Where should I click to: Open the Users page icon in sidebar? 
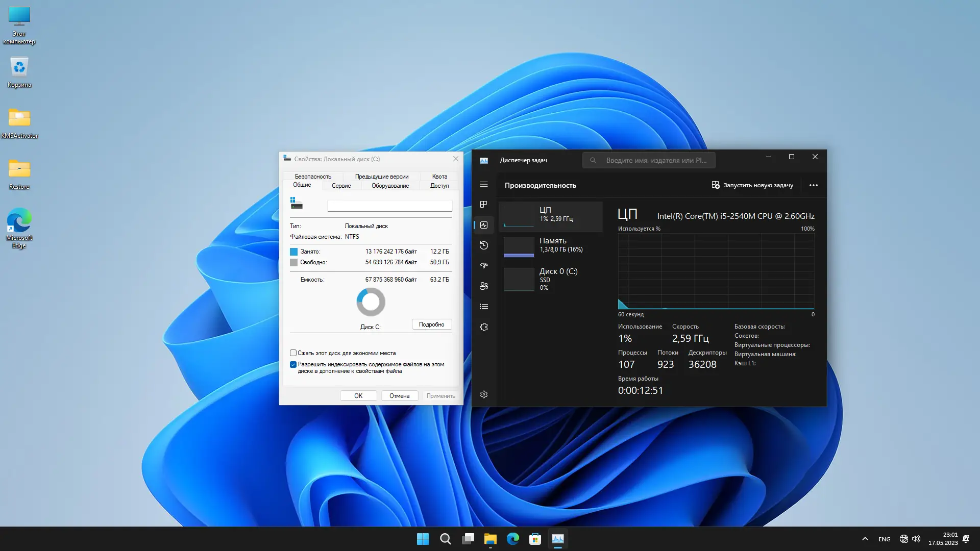484,286
